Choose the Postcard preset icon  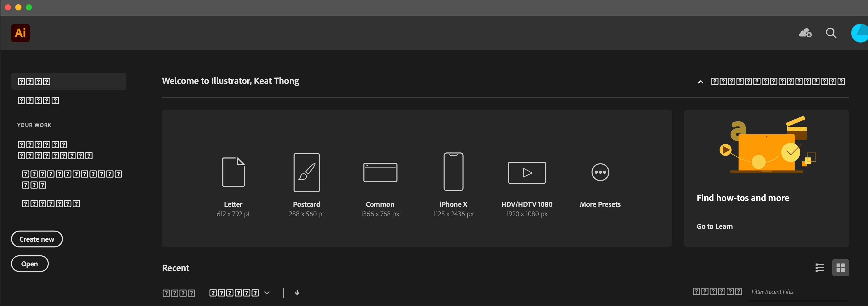pos(306,172)
